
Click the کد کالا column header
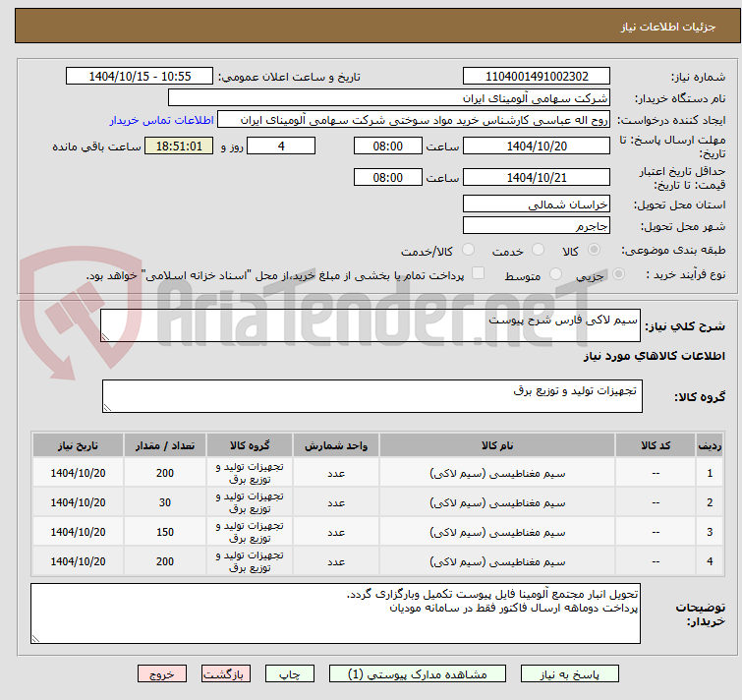point(656,445)
